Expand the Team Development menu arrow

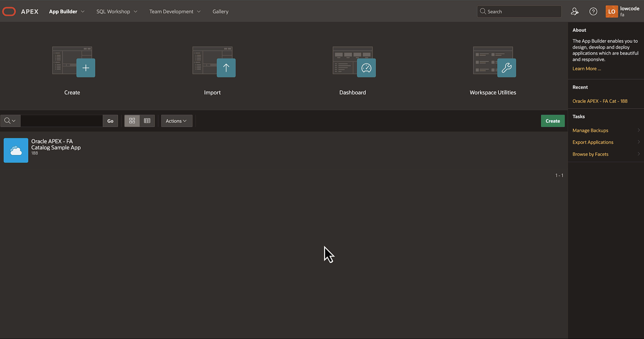coord(199,11)
